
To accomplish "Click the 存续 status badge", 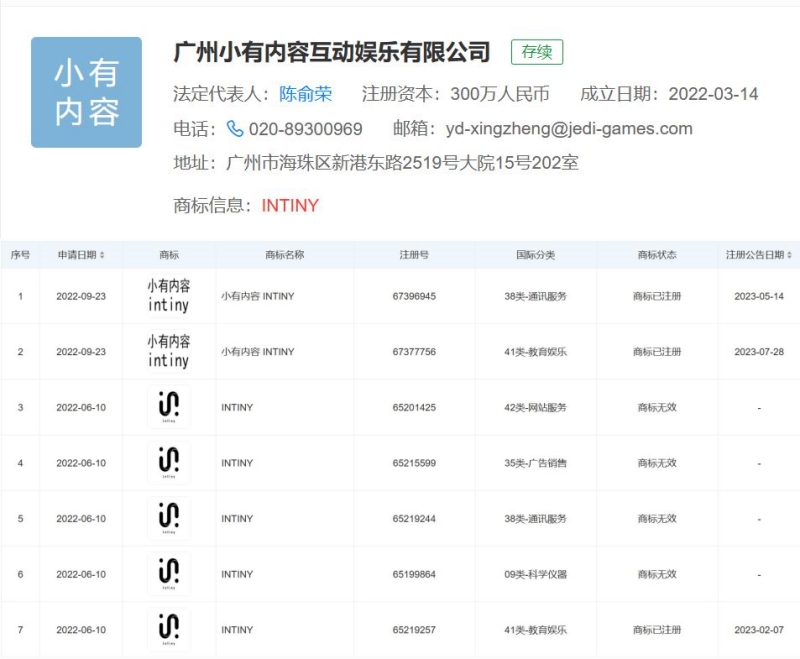I will coord(537,52).
